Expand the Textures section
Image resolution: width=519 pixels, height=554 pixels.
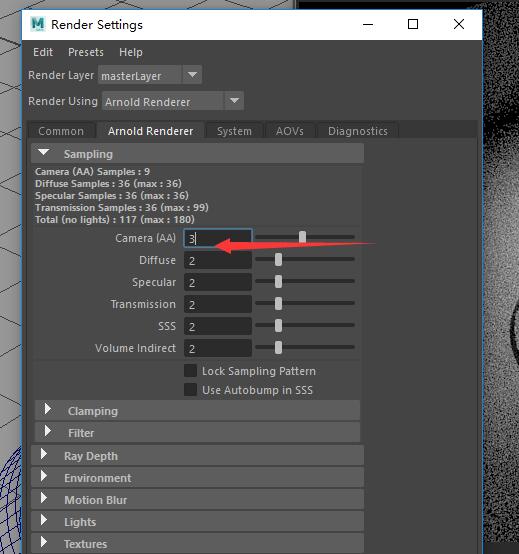197,543
